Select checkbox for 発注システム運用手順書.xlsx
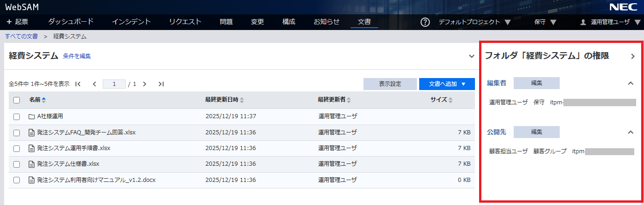Image resolution: width=644 pixels, height=205 pixels. [x=17, y=149]
